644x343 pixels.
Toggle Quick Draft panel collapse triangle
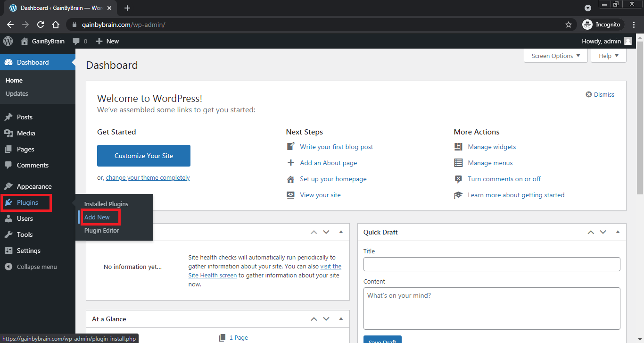pyautogui.click(x=618, y=232)
